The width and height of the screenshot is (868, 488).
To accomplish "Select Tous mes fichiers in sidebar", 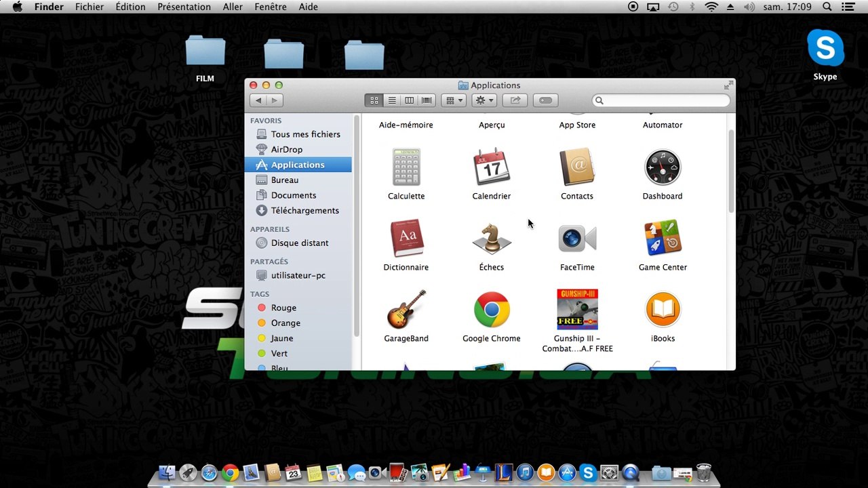I will point(298,134).
